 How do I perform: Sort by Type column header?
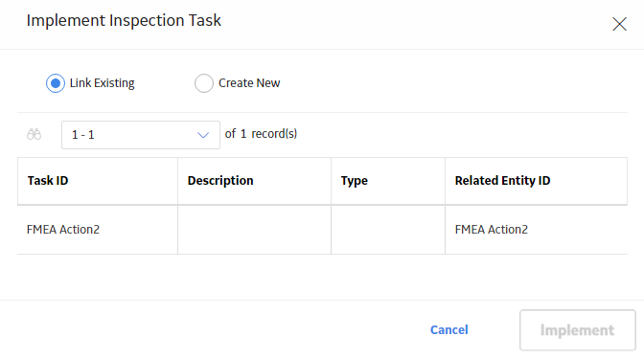click(x=355, y=181)
